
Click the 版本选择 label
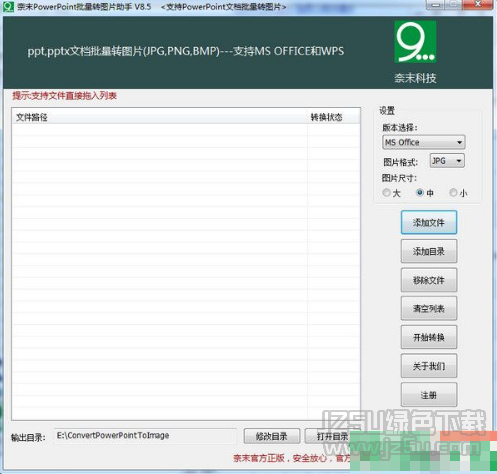click(x=400, y=128)
